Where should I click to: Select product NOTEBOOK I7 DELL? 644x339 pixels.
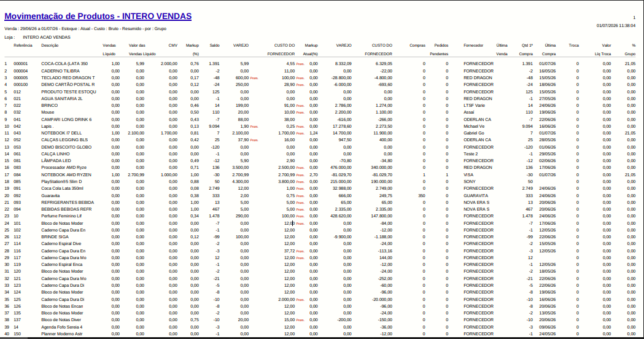point(61,133)
